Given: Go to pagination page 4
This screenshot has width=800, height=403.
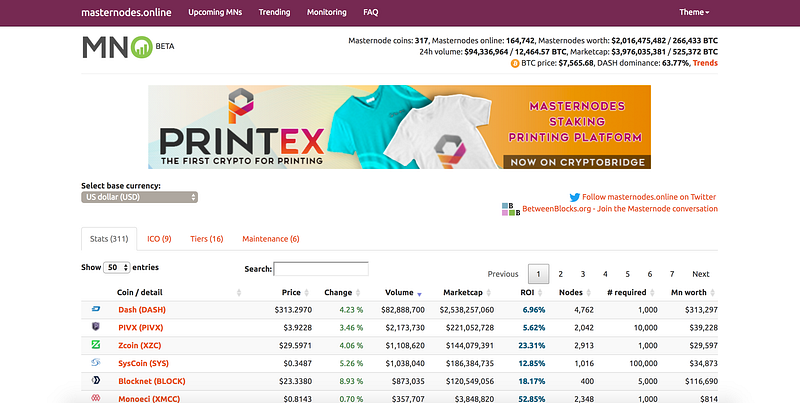Looking at the screenshot, I should (605, 274).
